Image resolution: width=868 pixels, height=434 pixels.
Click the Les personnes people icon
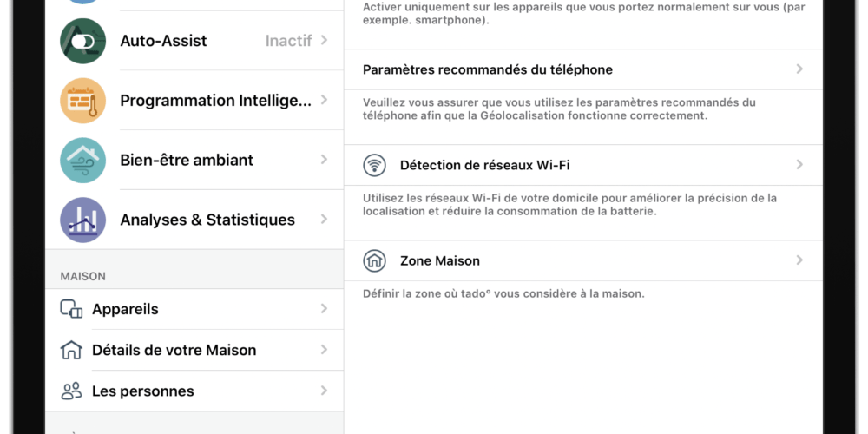pos(71,391)
